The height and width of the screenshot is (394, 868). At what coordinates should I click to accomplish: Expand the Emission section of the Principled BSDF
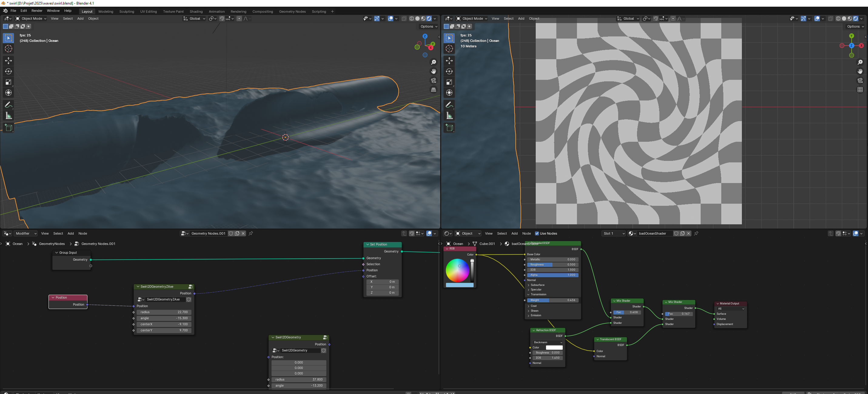tap(535, 315)
